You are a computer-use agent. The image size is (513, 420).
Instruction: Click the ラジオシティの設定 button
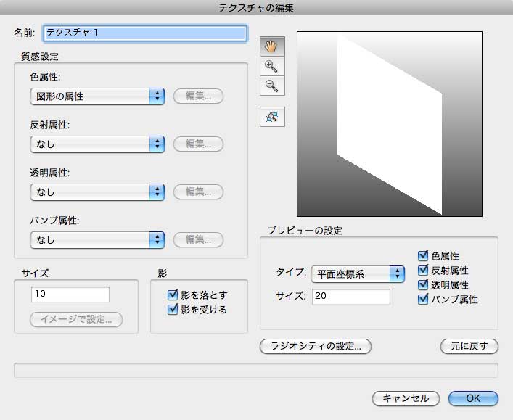point(315,347)
